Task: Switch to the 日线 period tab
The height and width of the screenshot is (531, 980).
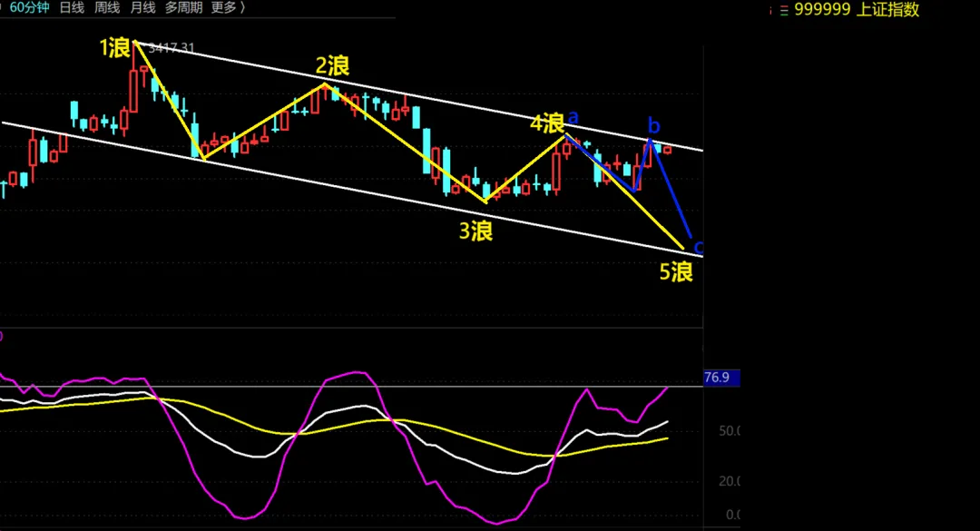Action: (72, 7)
